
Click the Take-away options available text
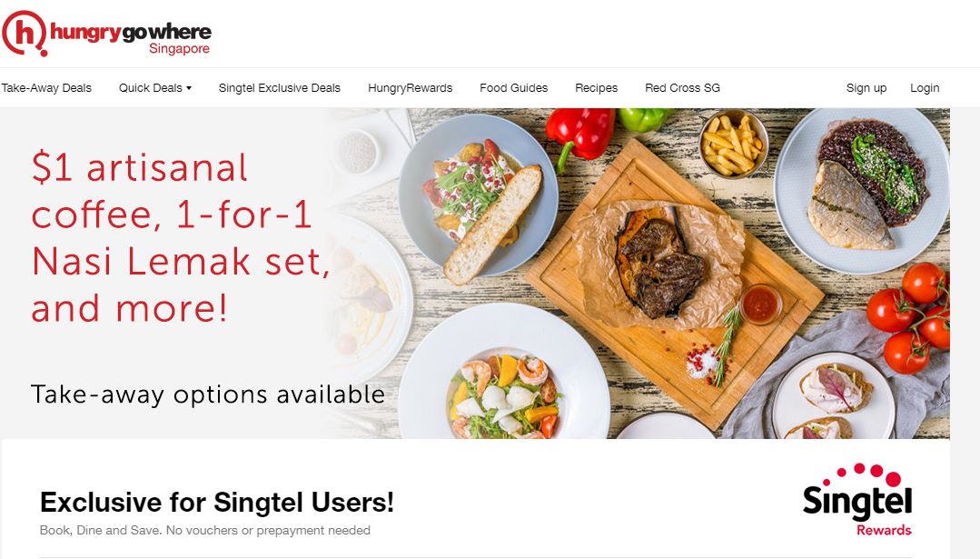pos(207,394)
